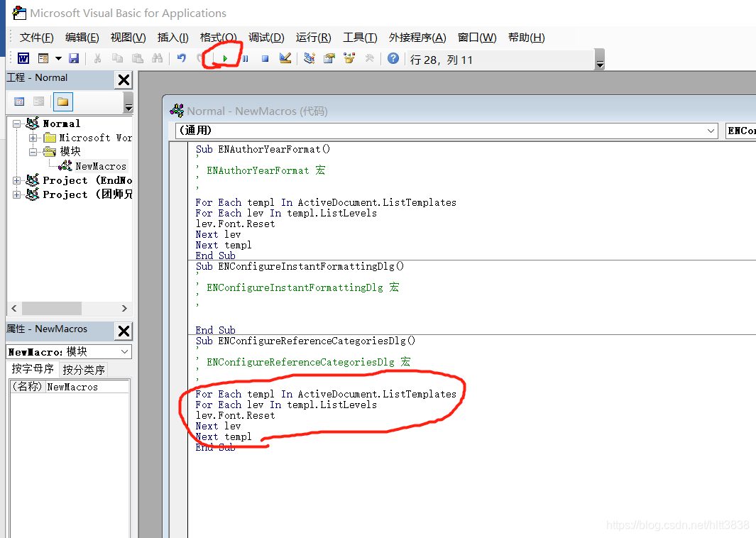Open Visual Basic Help question icon
The height and width of the screenshot is (538, 756).
click(x=393, y=58)
